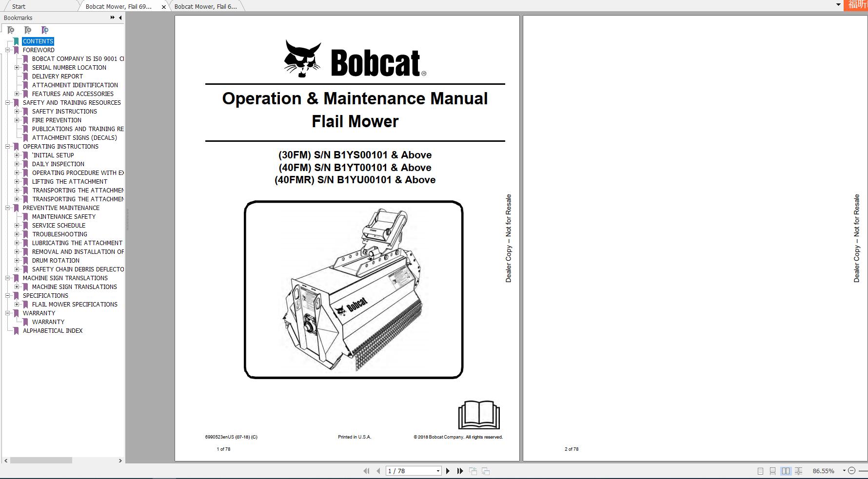This screenshot has width=868, height=479.
Task: Collapse the Bookmarks panel arrow
Action: [120, 18]
